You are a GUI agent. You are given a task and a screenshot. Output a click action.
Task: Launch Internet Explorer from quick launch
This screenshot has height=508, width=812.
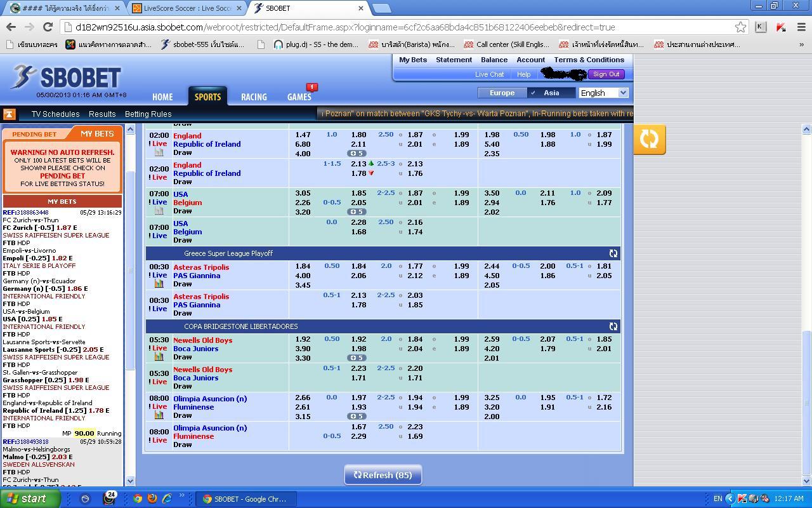tap(167, 498)
